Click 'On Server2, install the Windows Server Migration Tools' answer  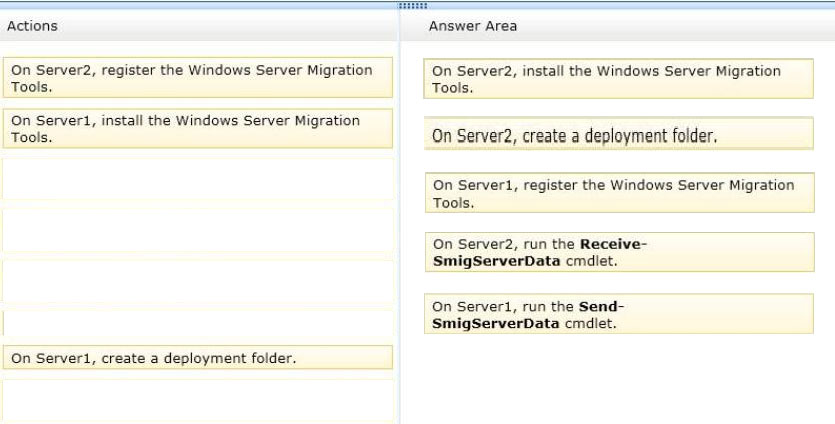618,79
